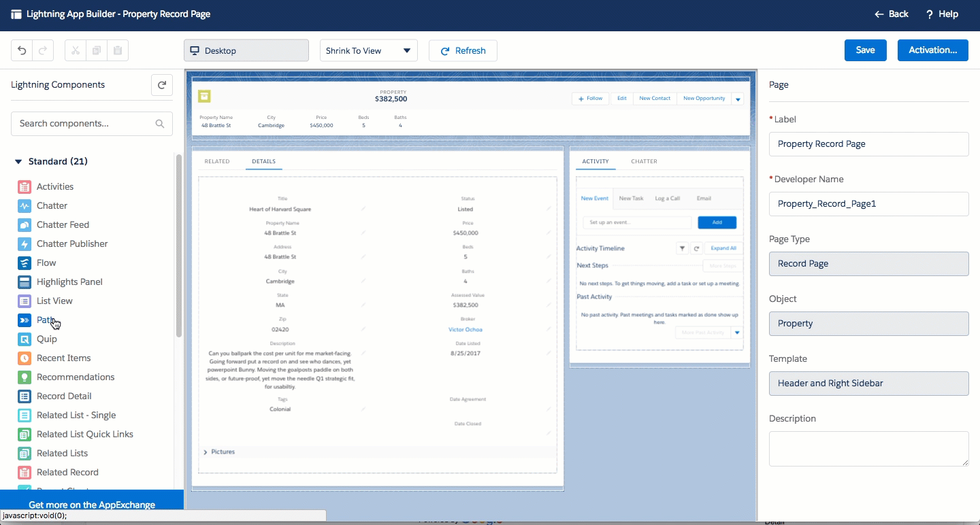Click Get more on the AppExchange
The width and height of the screenshot is (980, 525).
[x=92, y=505]
